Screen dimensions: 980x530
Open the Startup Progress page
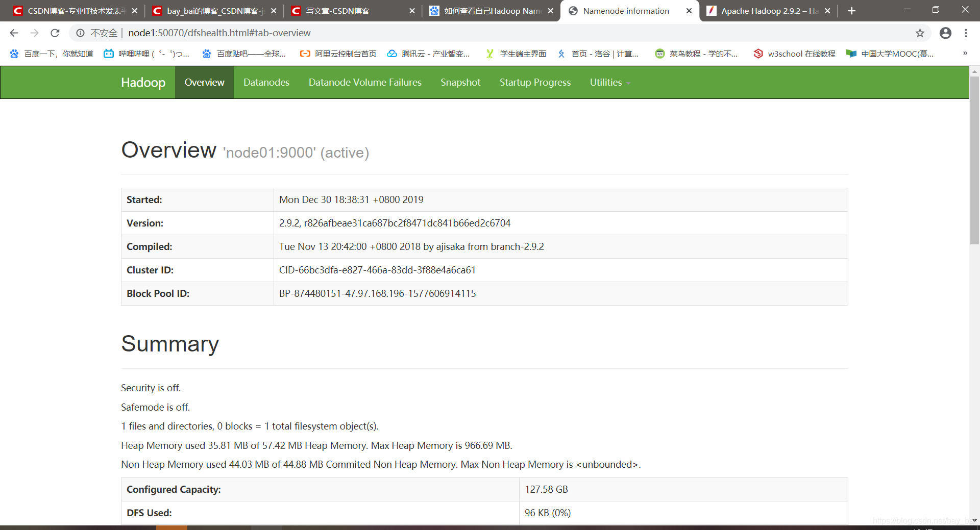click(535, 83)
